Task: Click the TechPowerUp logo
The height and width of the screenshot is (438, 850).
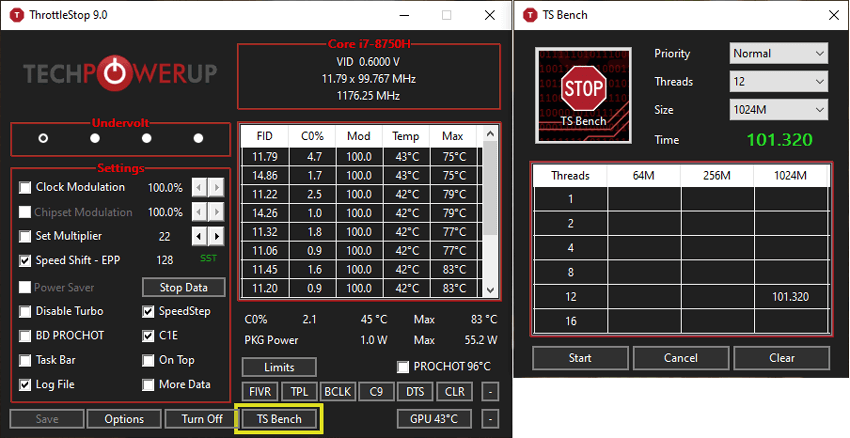Action: 119,75
